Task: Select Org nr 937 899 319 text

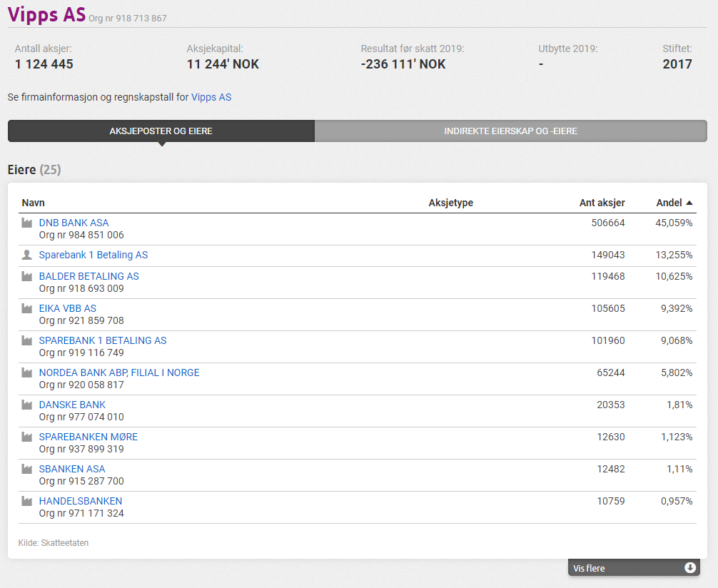Action: (x=81, y=449)
